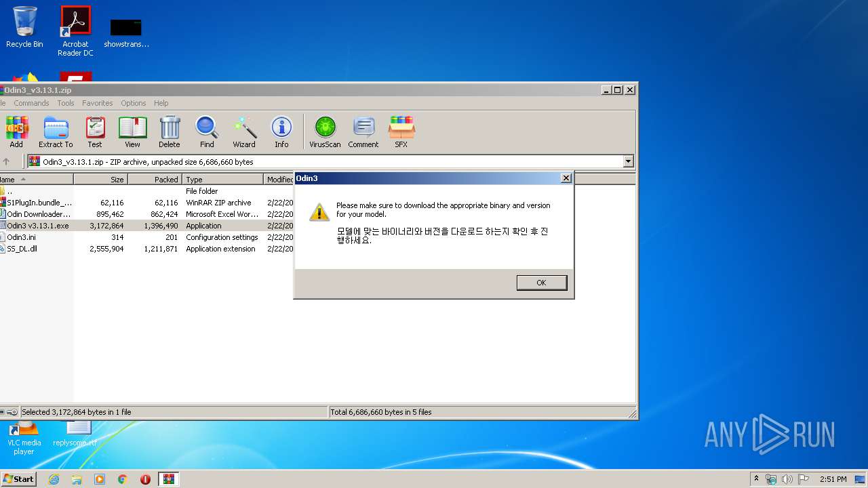Sort file list by Packed column
Screen dimensions: 868x488
155,180
